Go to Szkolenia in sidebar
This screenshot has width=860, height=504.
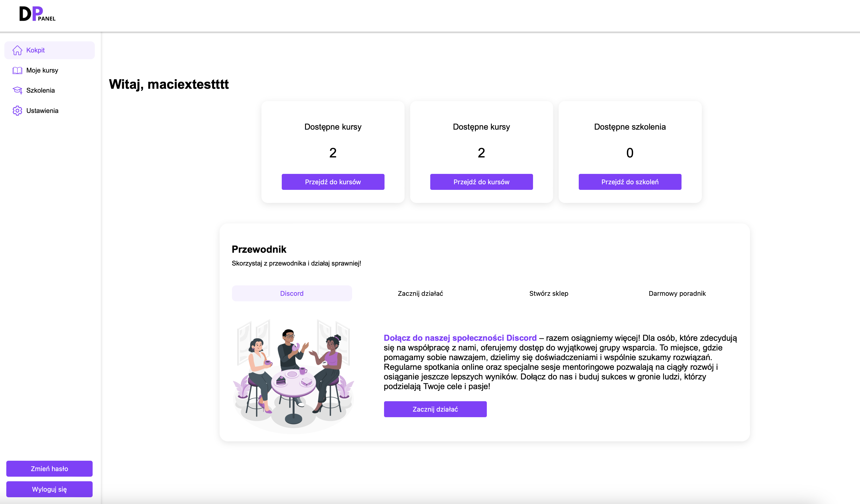click(x=50, y=90)
